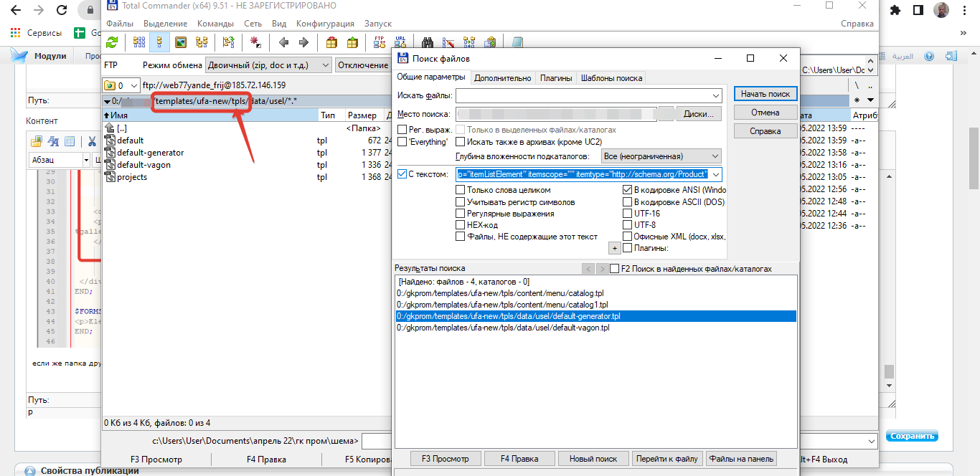The height and width of the screenshot is (476, 980).
Task: Open the FTP transfer mode dropdown
Action: [268, 65]
